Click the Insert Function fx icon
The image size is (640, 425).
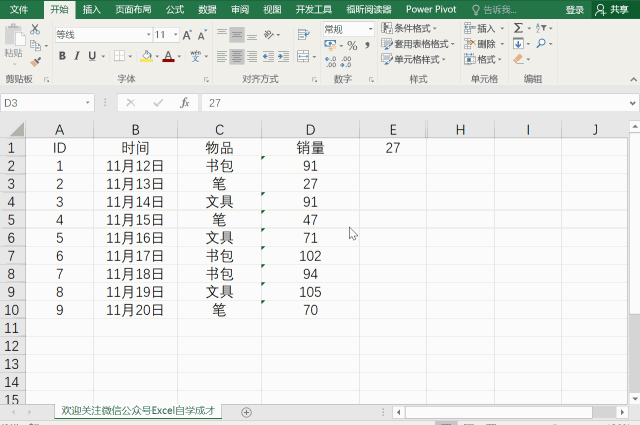(184, 102)
